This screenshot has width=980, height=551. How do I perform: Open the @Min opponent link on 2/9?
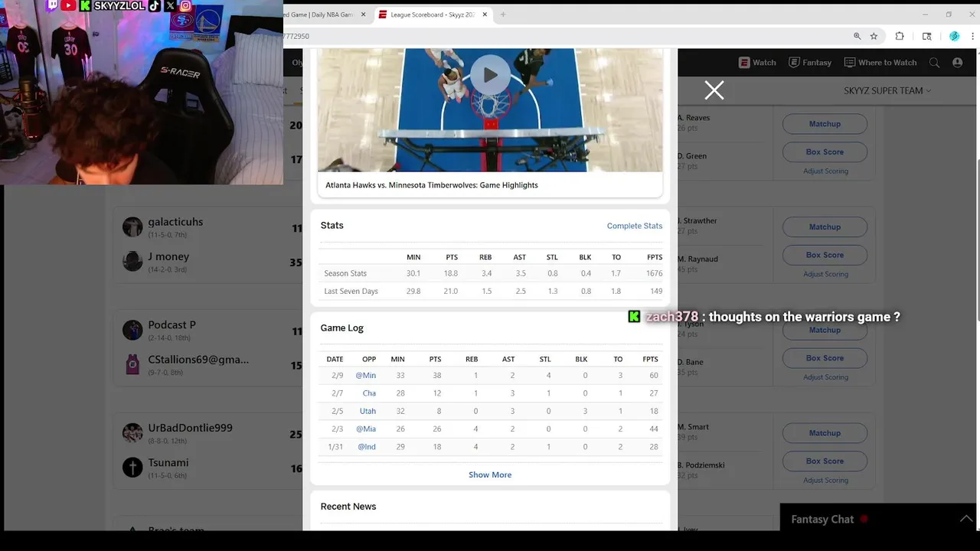365,375
